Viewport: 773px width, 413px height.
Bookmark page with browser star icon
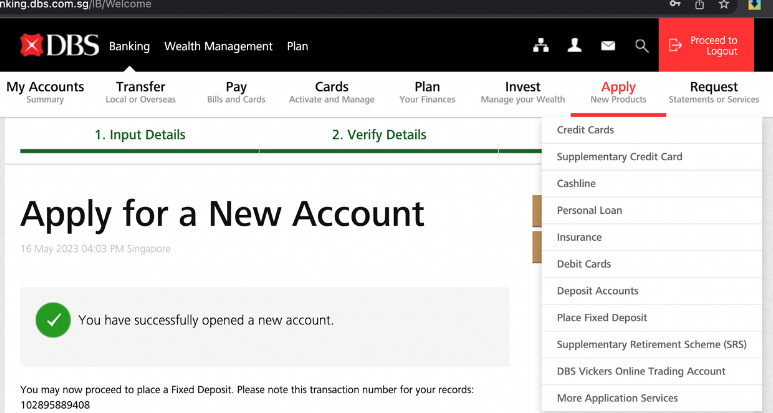[724, 5]
